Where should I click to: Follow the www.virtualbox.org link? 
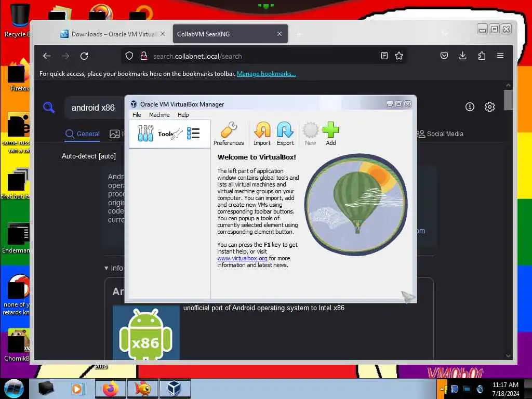point(242,258)
